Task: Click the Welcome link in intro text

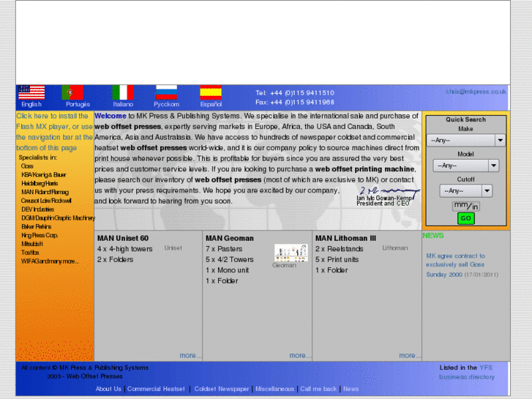Action: [110, 116]
